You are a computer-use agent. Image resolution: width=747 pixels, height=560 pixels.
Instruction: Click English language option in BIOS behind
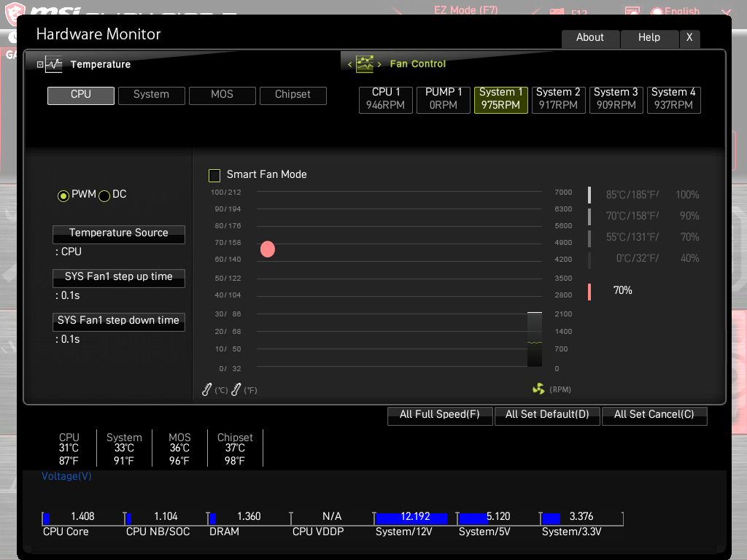pos(682,11)
